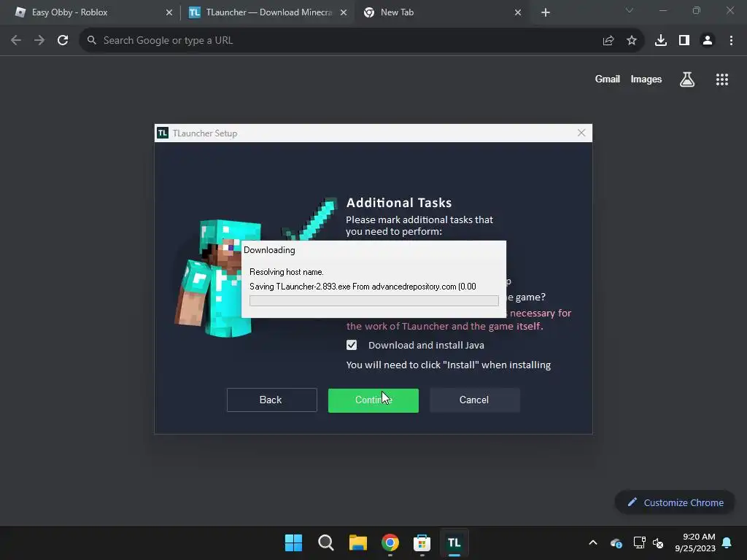
Task: Close the TLauncher download tab
Action: (344, 12)
